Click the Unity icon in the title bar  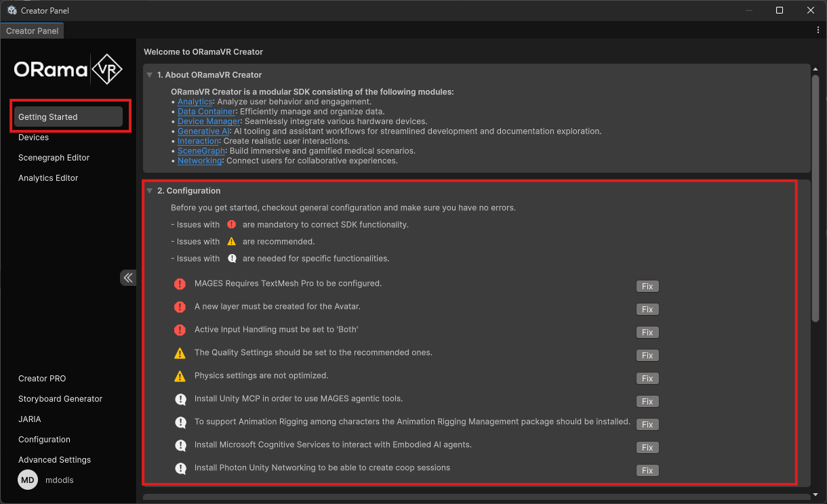pyautogui.click(x=12, y=10)
